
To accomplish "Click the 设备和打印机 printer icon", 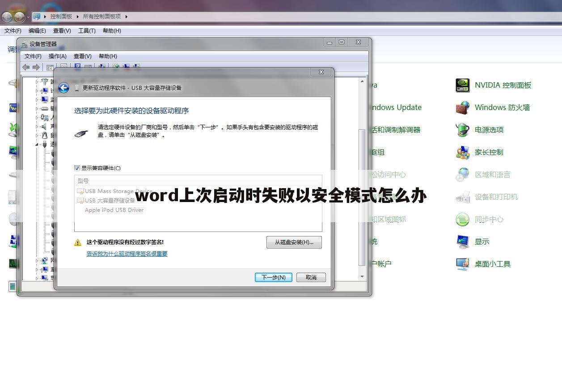I will 462,197.
